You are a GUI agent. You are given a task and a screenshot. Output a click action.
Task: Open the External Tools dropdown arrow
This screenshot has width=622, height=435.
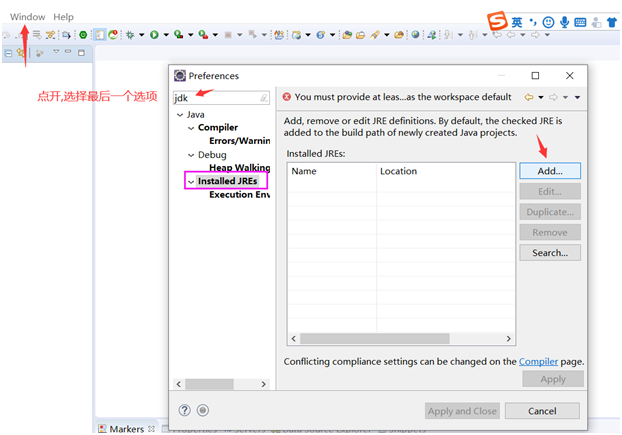(215, 35)
